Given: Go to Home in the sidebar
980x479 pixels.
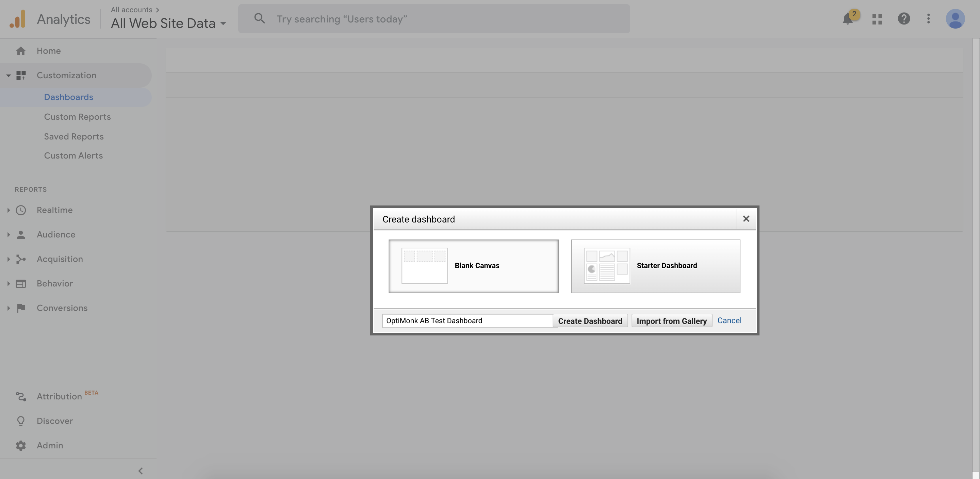Looking at the screenshot, I should pos(49,51).
